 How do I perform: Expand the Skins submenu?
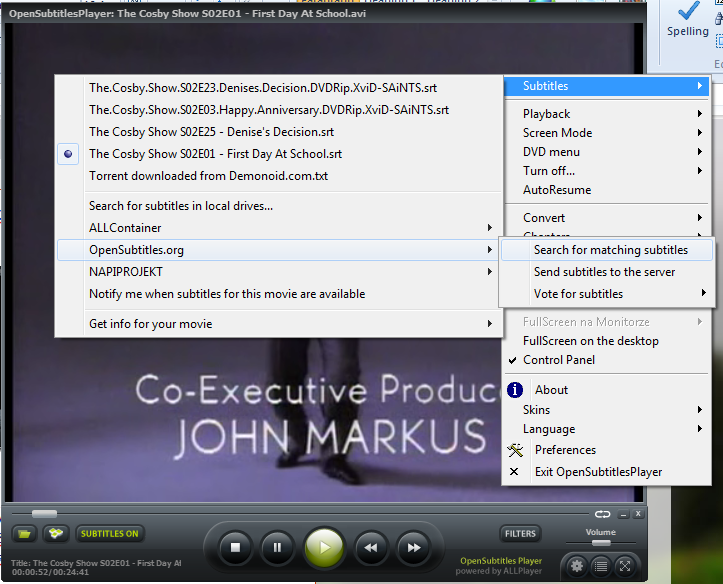click(606, 410)
